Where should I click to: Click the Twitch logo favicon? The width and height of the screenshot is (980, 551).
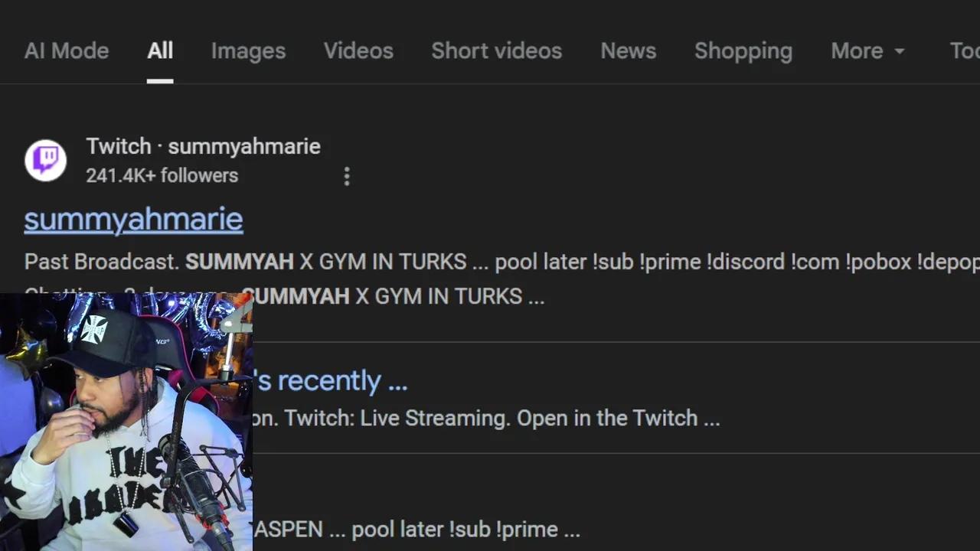[x=45, y=160]
